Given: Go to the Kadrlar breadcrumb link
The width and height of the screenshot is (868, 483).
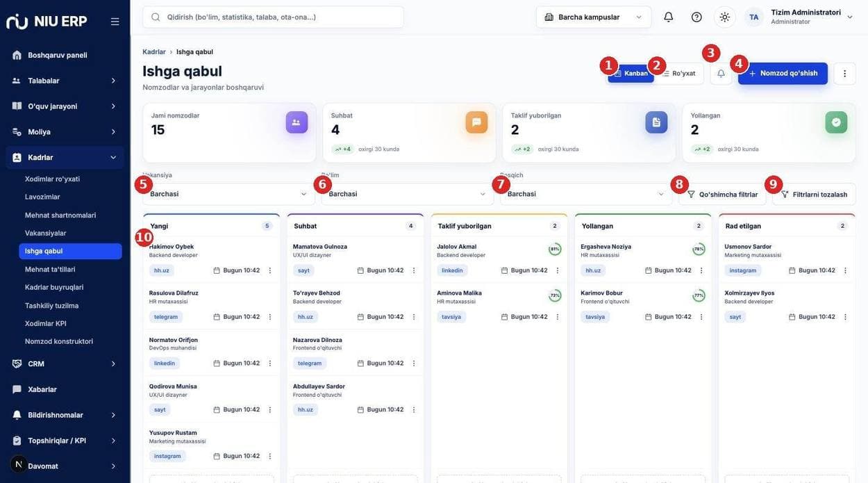Looking at the screenshot, I should (154, 51).
